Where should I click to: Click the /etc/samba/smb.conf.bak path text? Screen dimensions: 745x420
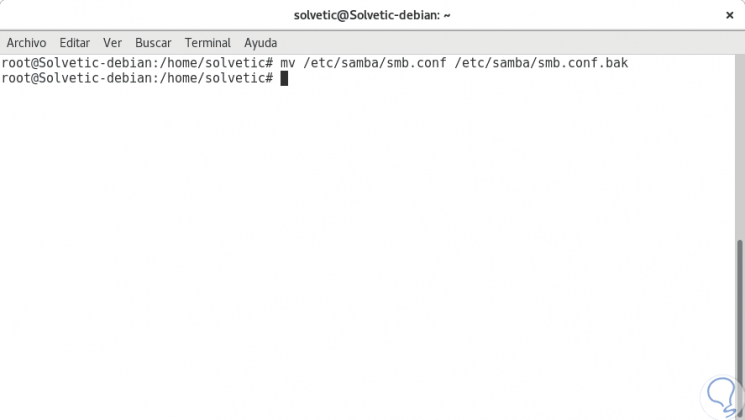pyautogui.click(x=540, y=63)
